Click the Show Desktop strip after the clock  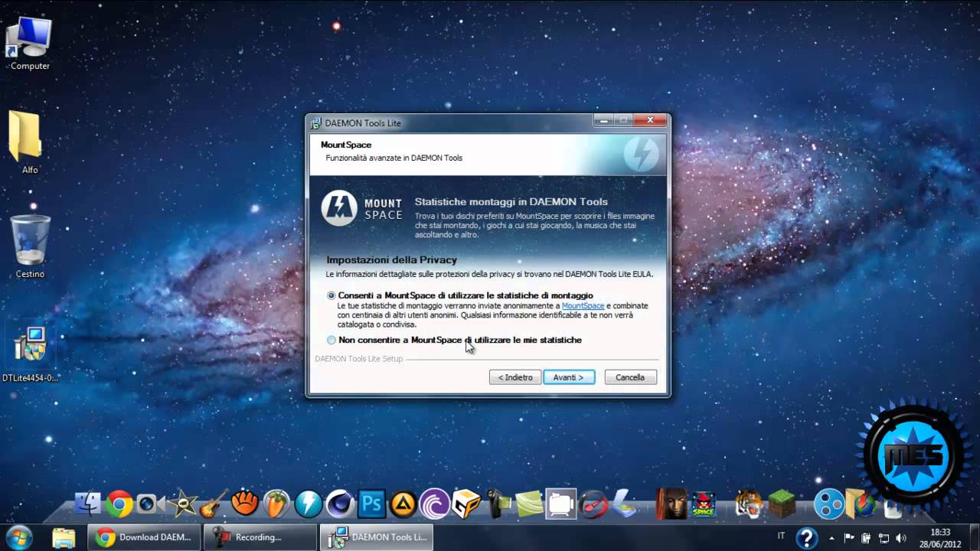click(x=974, y=537)
